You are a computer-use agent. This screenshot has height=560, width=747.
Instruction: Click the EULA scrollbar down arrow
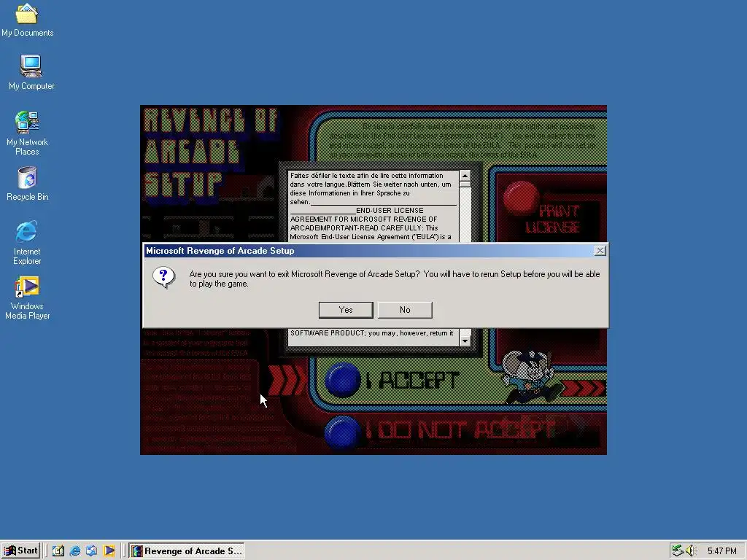[x=465, y=341]
